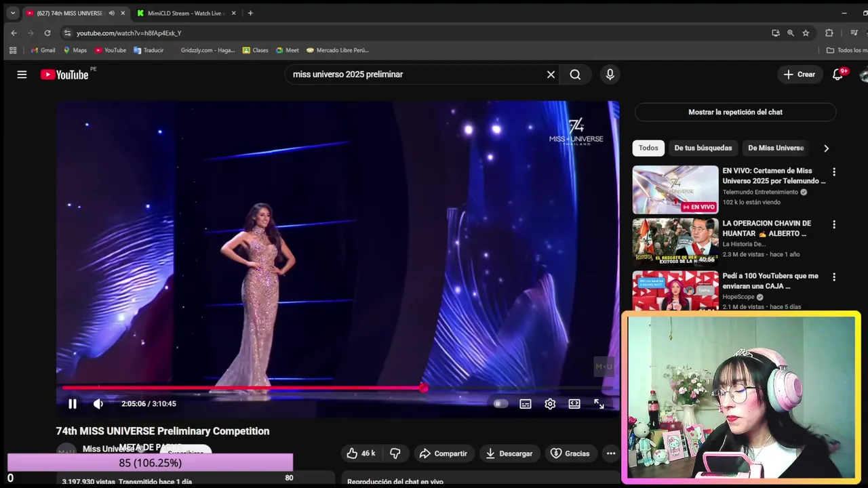868x488 pixels.
Task: Open Telemundo EN VIVO video thumbnail
Action: click(675, 190)
